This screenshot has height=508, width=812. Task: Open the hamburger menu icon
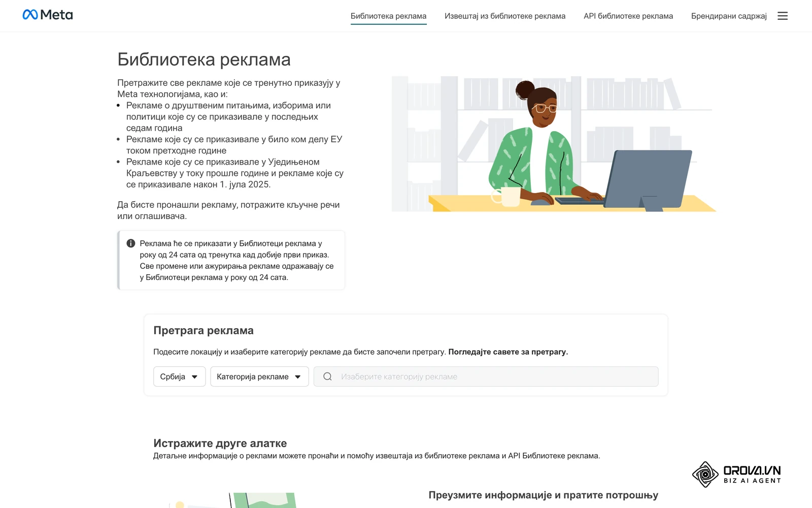783,16
